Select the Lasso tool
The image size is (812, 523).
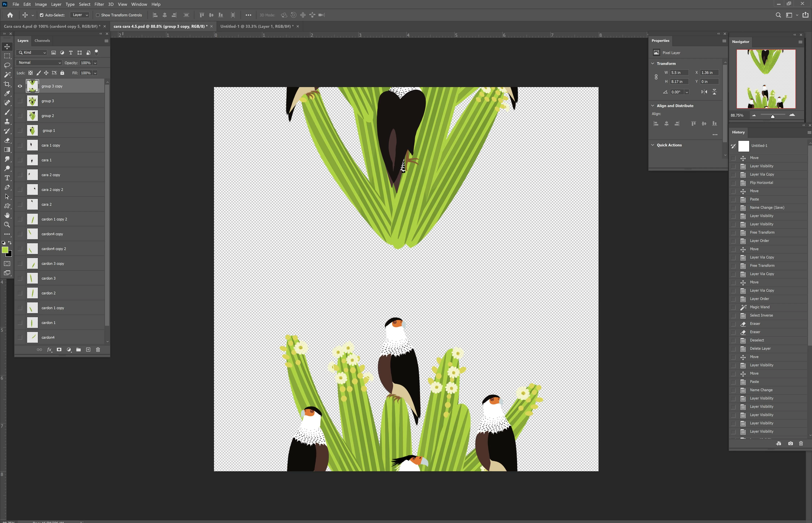pyautogui.click(x=7, y=65)
